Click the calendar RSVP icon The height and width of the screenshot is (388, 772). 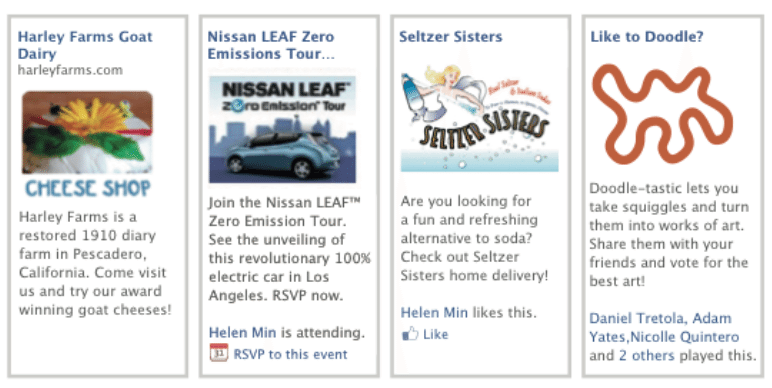tap(219, 353)
